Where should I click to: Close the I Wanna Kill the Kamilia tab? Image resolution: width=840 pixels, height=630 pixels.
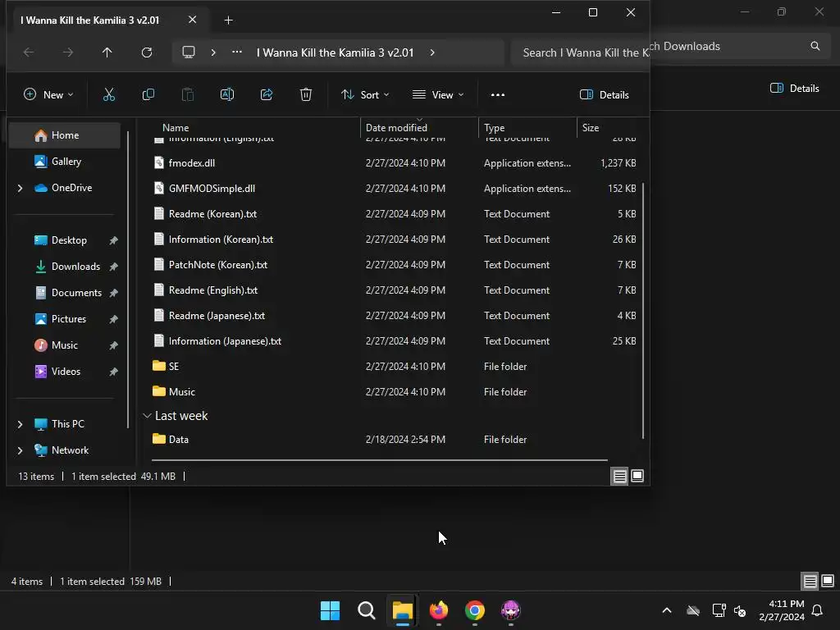(x=192, y=20)
